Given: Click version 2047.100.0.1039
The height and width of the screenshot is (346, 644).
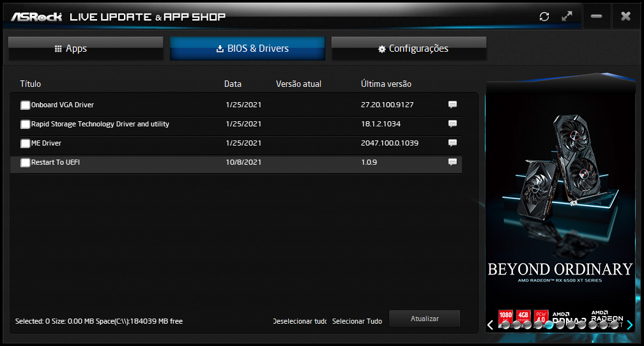Looking at the screenshot, I should click(390, 143).
